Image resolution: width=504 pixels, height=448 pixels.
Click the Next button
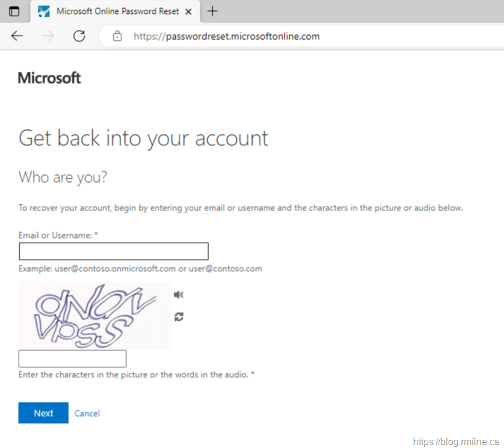(x=43, y=413)
